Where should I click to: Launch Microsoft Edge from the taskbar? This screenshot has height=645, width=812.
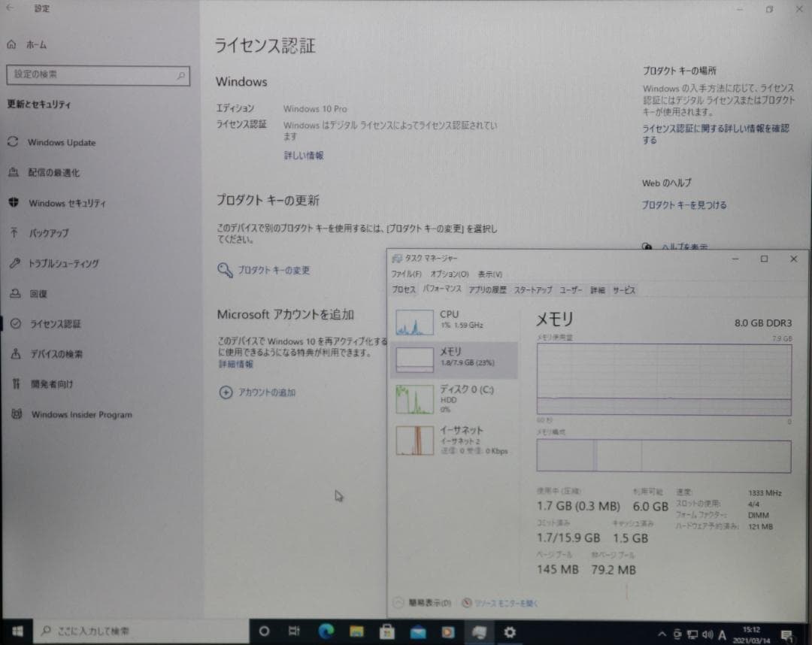(326, 631)
